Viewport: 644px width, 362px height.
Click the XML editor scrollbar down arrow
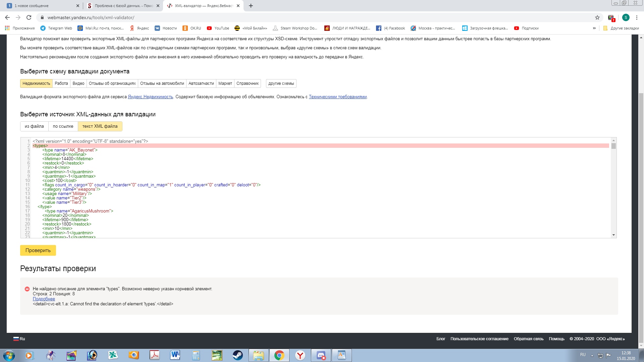[613, 235]
